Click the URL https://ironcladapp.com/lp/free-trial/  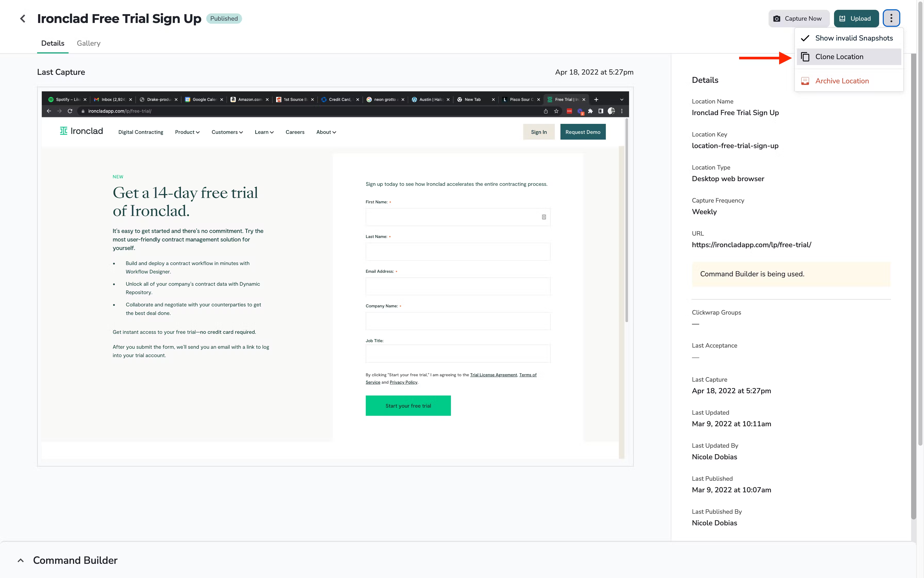(x=751, y=245)
